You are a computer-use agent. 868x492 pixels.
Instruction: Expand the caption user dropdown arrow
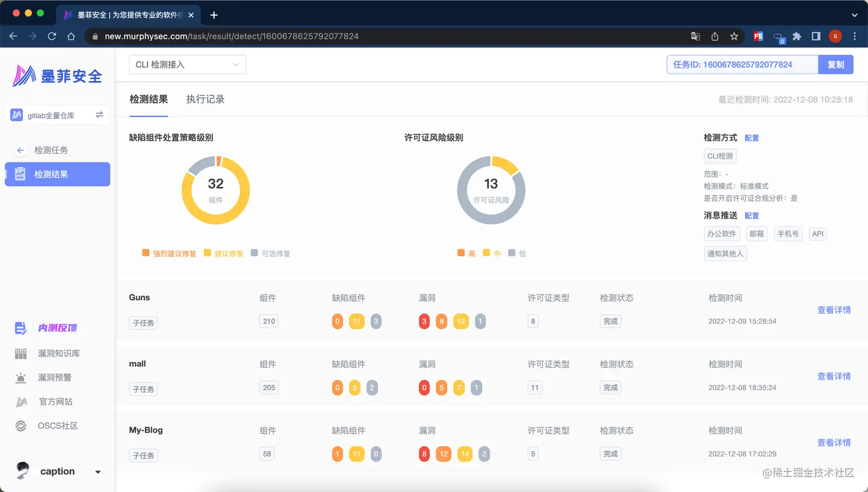(x=98, y=472)
